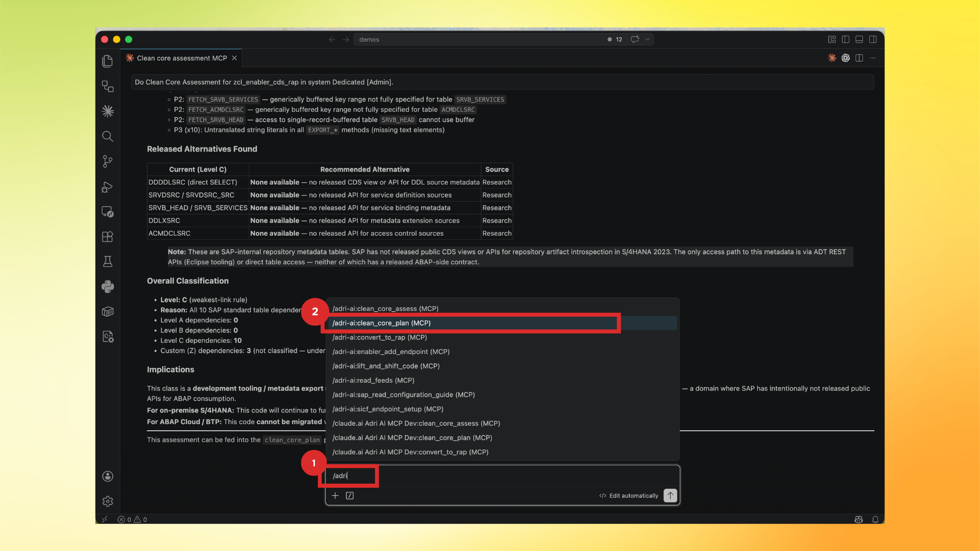
Task: Open the Testing flask icon
Action: pyautogui.click(x=108, y=261)
